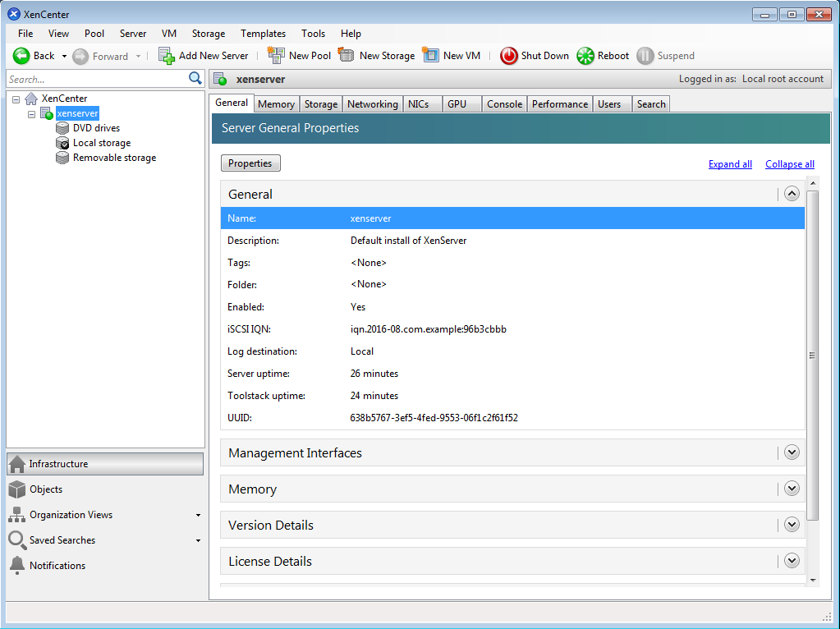
Task: Click the green Reboot icon
Action: (x=585, y=56)
